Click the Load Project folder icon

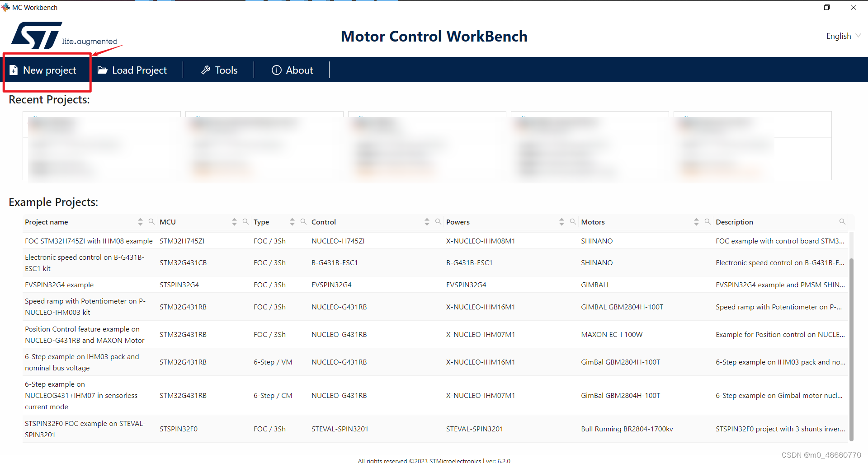point(102,70)
